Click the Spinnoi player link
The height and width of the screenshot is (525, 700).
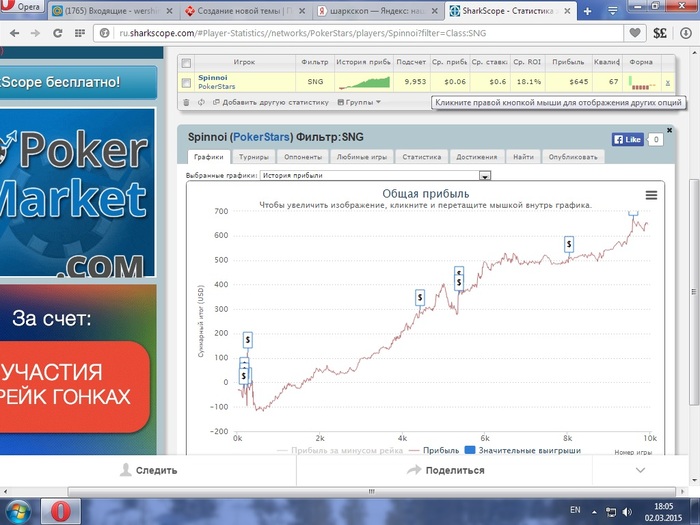click(212, 78)
